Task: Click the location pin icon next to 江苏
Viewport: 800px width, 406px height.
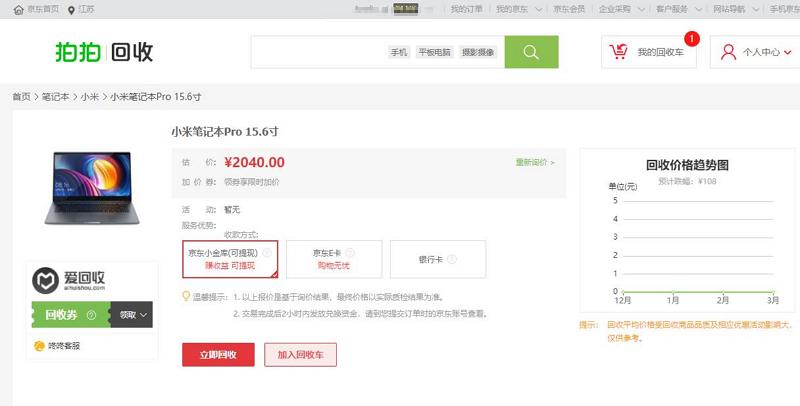Action: click(71, 10)
